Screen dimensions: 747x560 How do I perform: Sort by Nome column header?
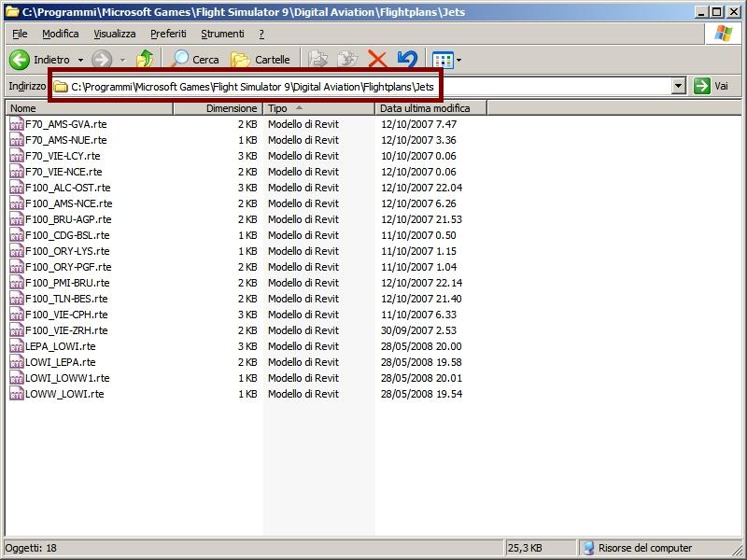(x=89, y=108)
